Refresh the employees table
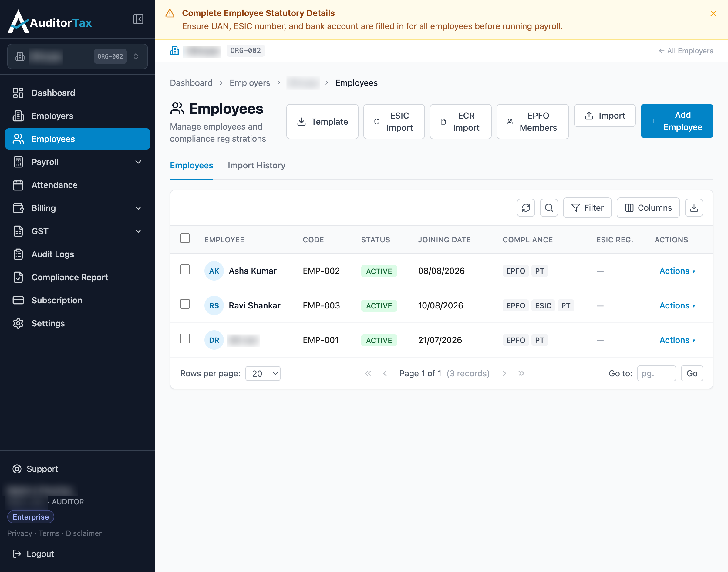The height and width of the screenshot is (572, 728). point(526,208)
